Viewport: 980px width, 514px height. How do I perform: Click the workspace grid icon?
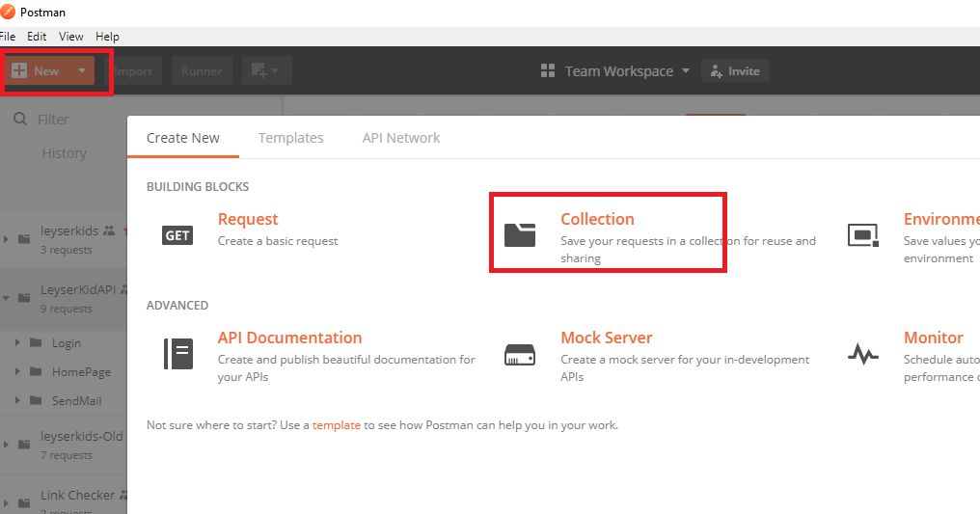[x=548, y=70]
